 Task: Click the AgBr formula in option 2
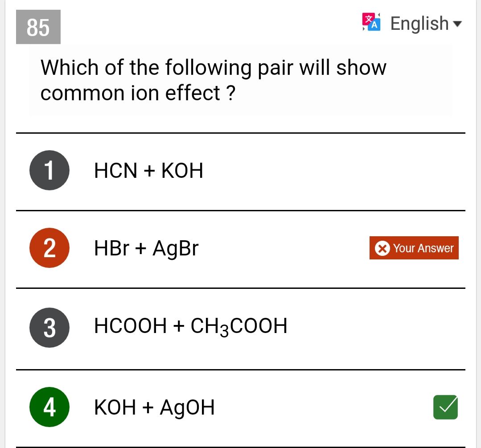[175, 248]
